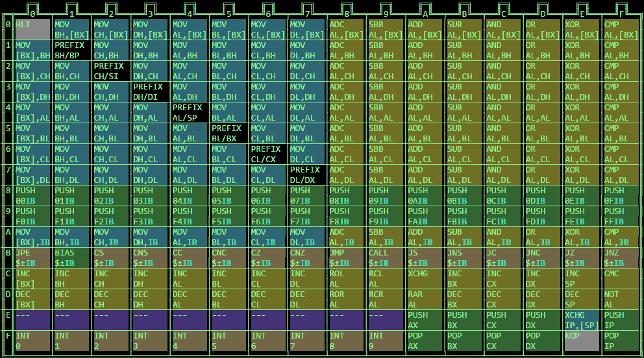Image resolution: width=644 pixels, height=358 pixels.
Task: Click the RAR AL cell
Action: pos(425,299)
